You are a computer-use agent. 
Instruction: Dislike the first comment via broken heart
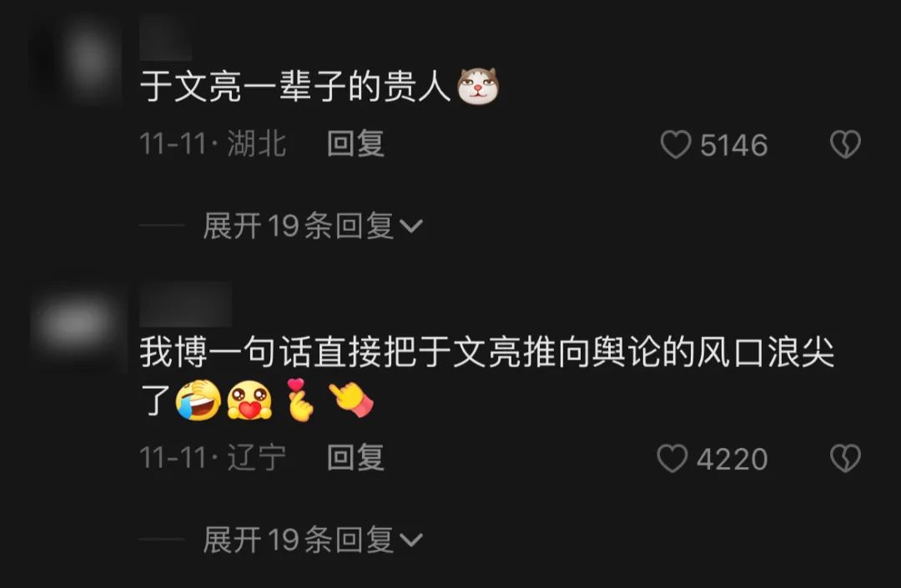(x=845, y=144)
